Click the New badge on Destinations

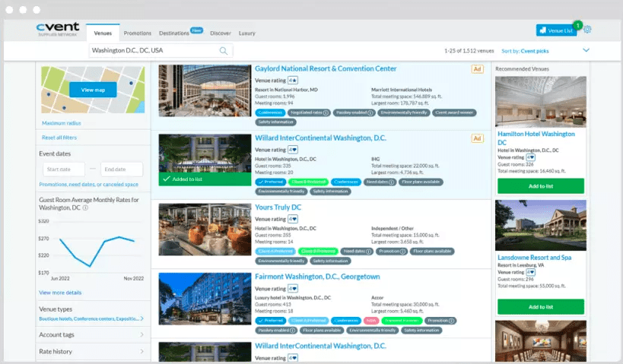click(x=197, y=30)
